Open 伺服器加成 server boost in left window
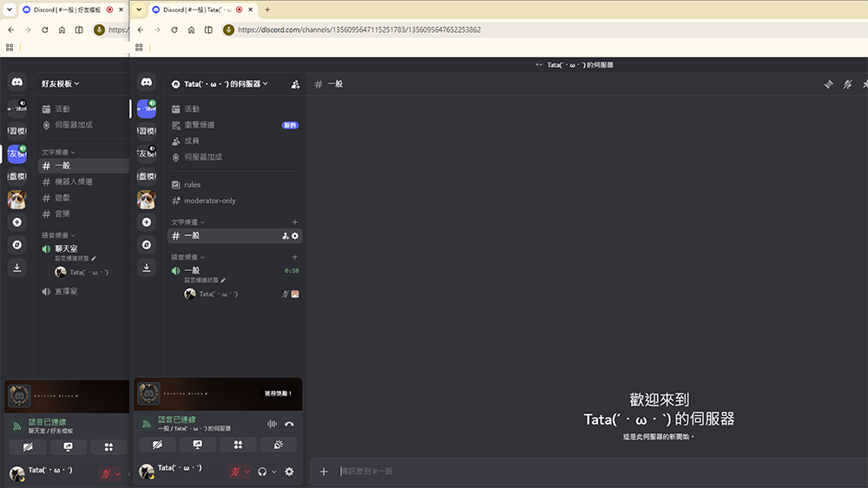This screenshot has height=488, width=868. [x=83, y=125]
